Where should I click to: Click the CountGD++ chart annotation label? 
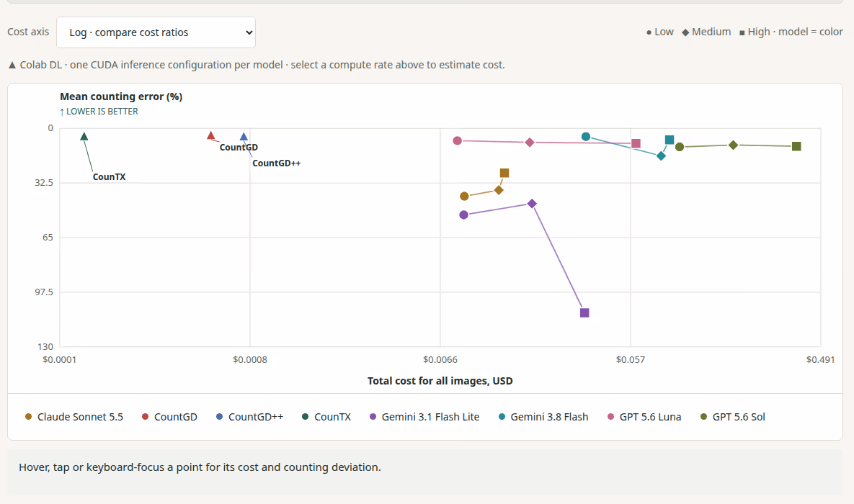pos(276,163)
